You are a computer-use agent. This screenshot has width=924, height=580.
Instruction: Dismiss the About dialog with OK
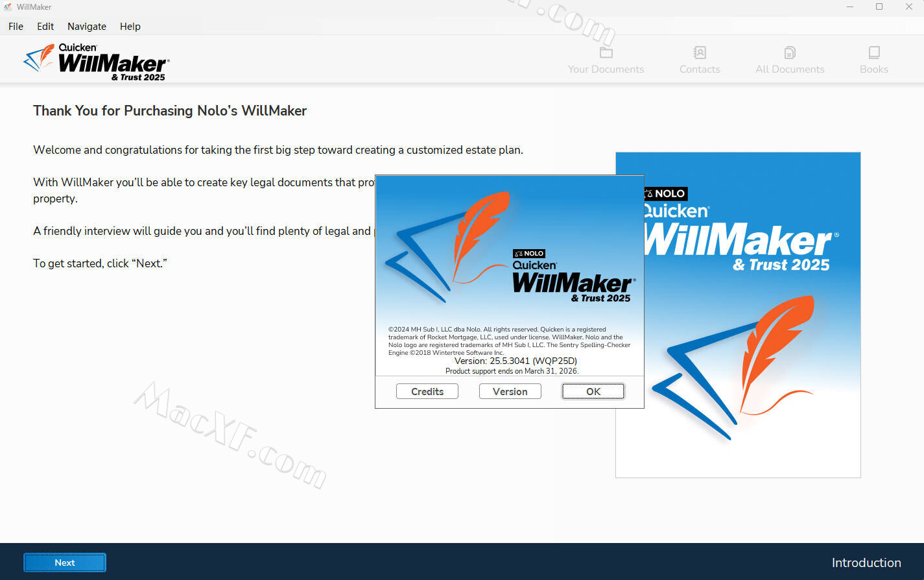[x=593, y=391]
